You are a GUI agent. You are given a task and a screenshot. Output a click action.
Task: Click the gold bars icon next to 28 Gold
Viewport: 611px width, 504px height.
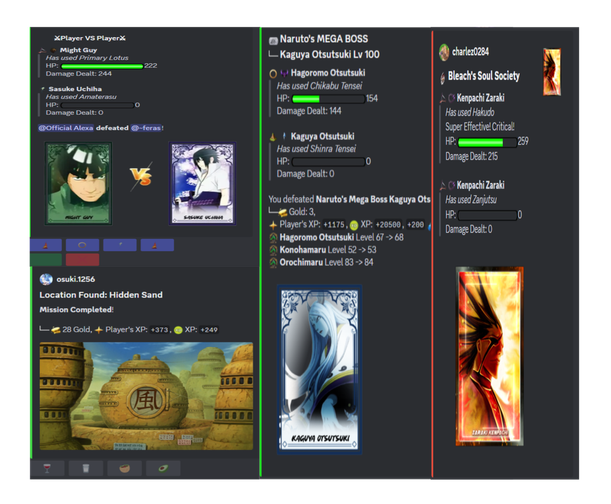56,330
